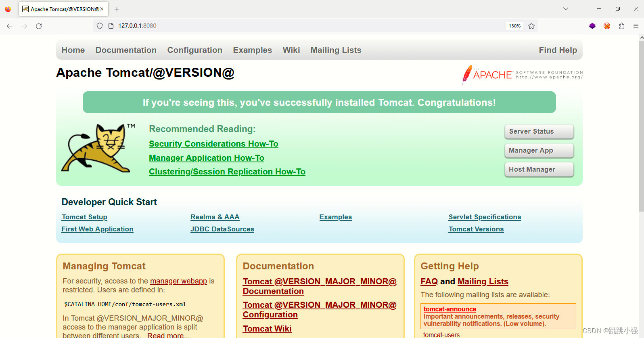
Task: Click the Server Status button
Action: coord(539,132)
